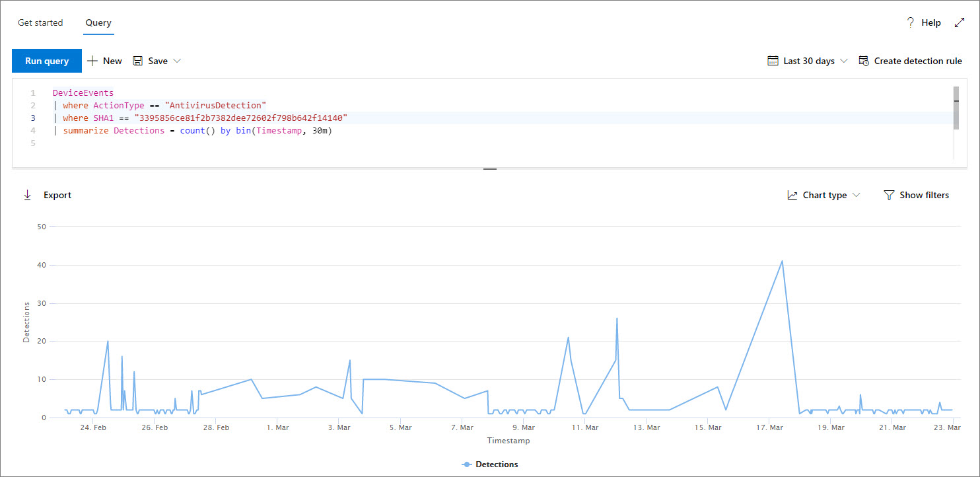Toggle the Detections legend series
Viewport: 980px width, 477px height.
[x=490, y=464]
